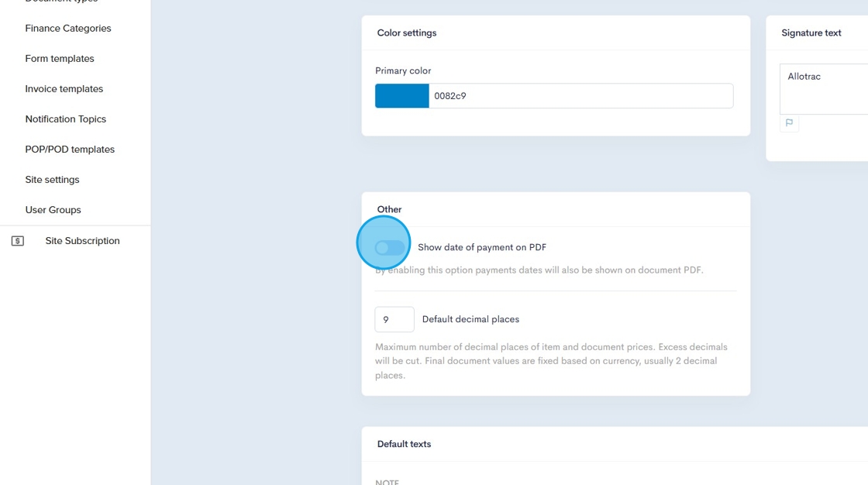
Task: Click the primary color hex code field
Action: coord(580,96)
